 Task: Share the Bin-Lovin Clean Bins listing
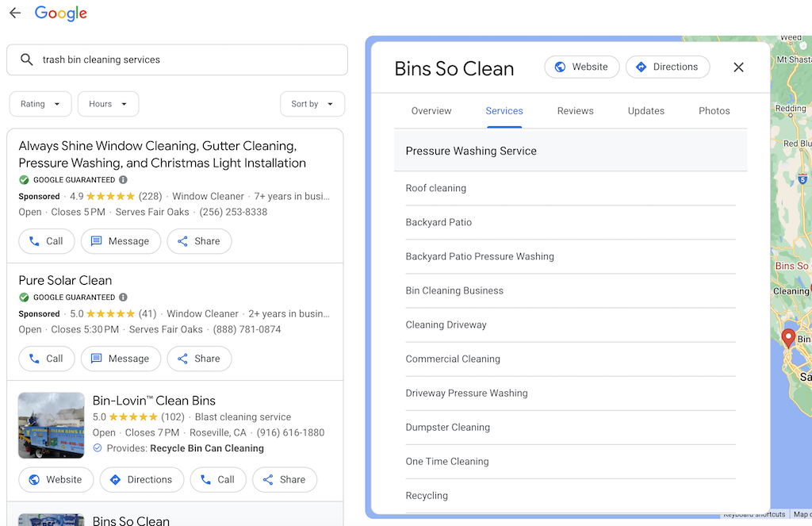coord(284,480)
